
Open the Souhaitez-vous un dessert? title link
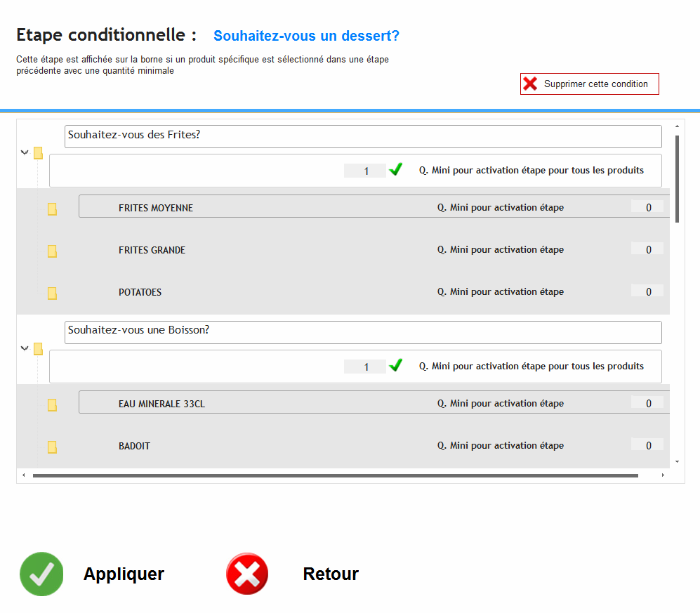(306, 36)
